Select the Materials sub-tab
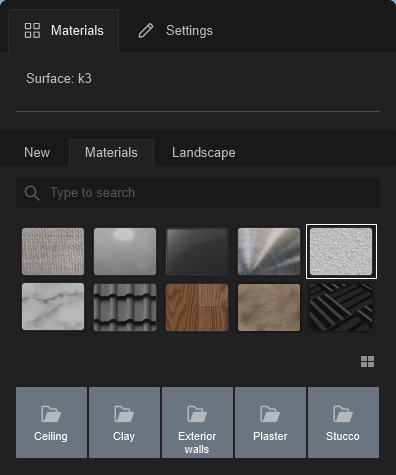This screenshot has height=475, width=396. point(111,153)
